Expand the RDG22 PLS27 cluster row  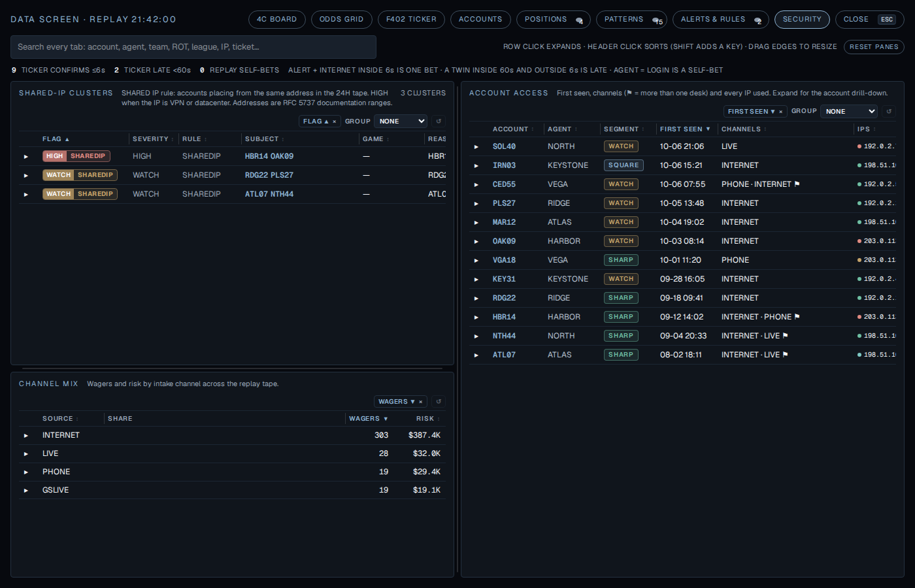click(26, 176)
